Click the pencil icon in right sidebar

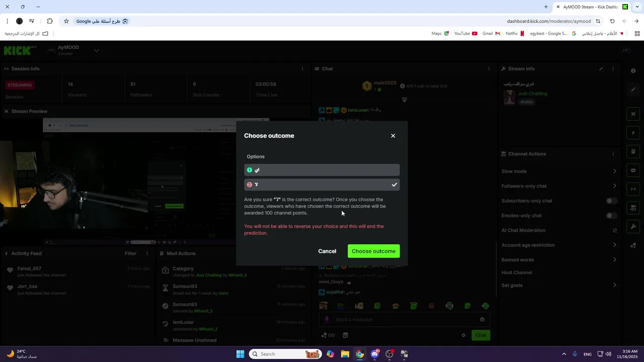click(x=633, y=89)
